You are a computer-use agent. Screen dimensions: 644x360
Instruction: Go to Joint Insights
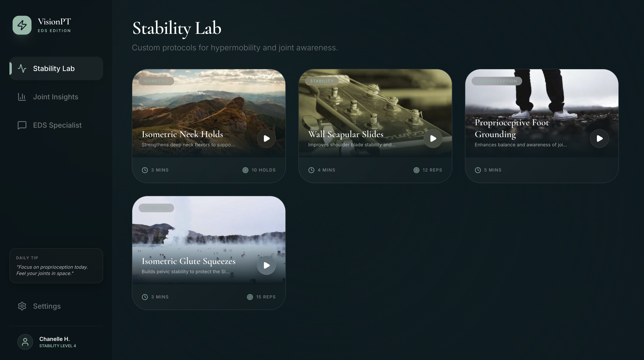56,97
